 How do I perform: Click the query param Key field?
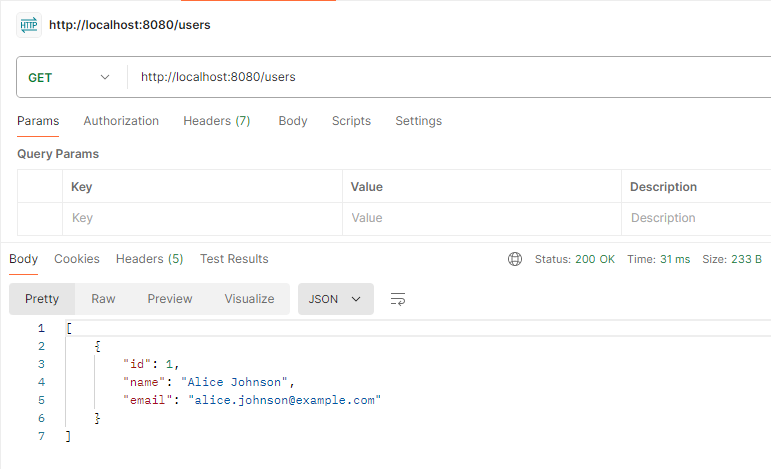pyautogui.click(x=200, y=218)
